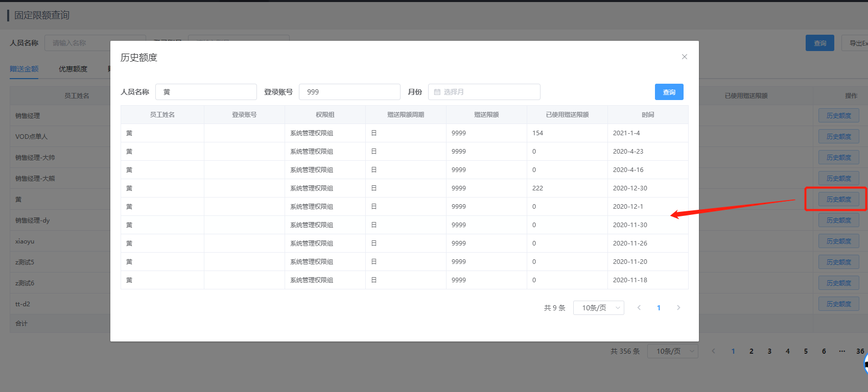The image size is (868, 392).
Task: Go to page 2 in background pagination
Action: [x=752, y=351]
